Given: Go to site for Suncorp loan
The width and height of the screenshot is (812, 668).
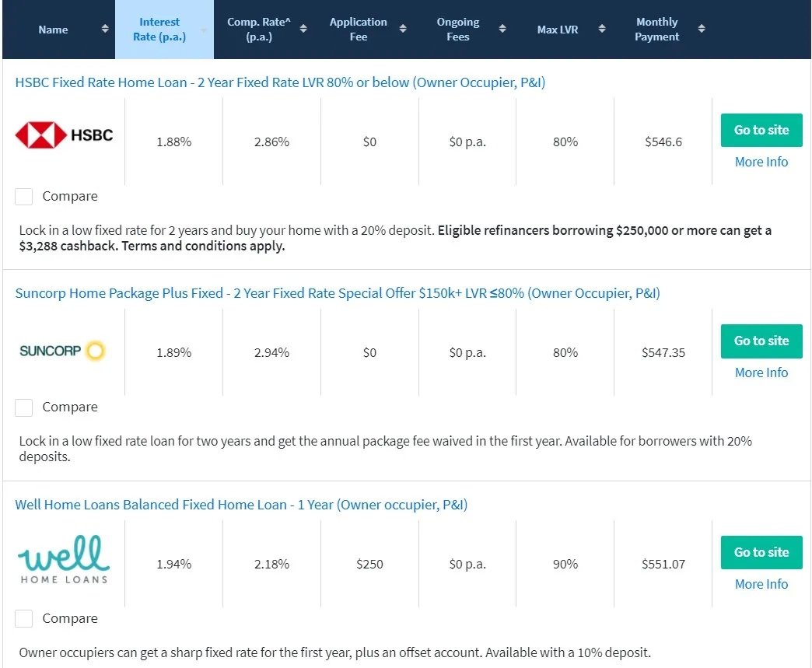Looking at the screenshot, I should click(761, 341).
